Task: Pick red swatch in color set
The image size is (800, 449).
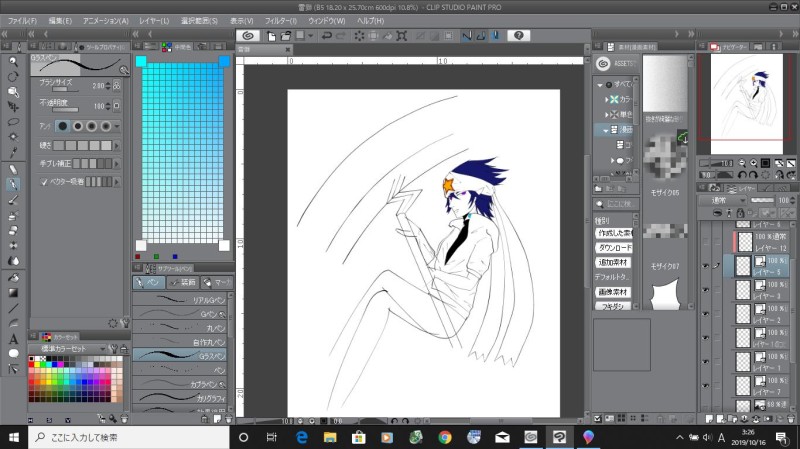Action: (32, 364)
